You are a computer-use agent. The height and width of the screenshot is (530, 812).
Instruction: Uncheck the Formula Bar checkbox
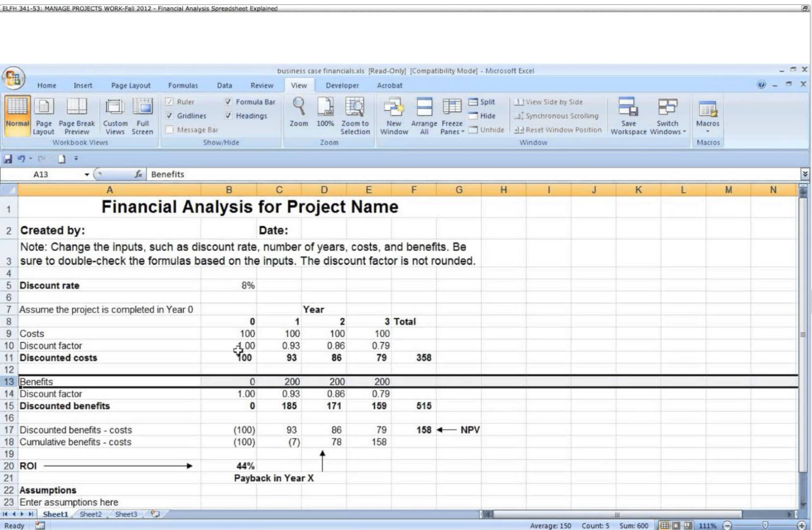tap(228, 102)
